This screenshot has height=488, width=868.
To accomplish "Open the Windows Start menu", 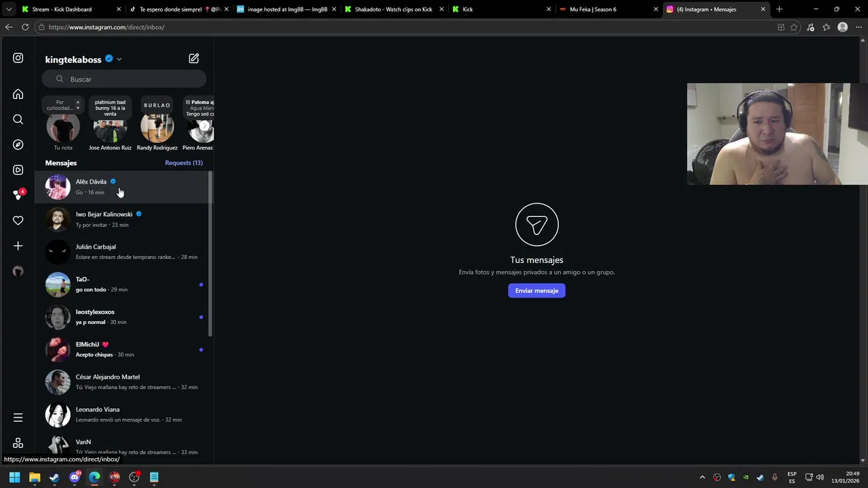I will pyautogui.click(x=14, y=477).
